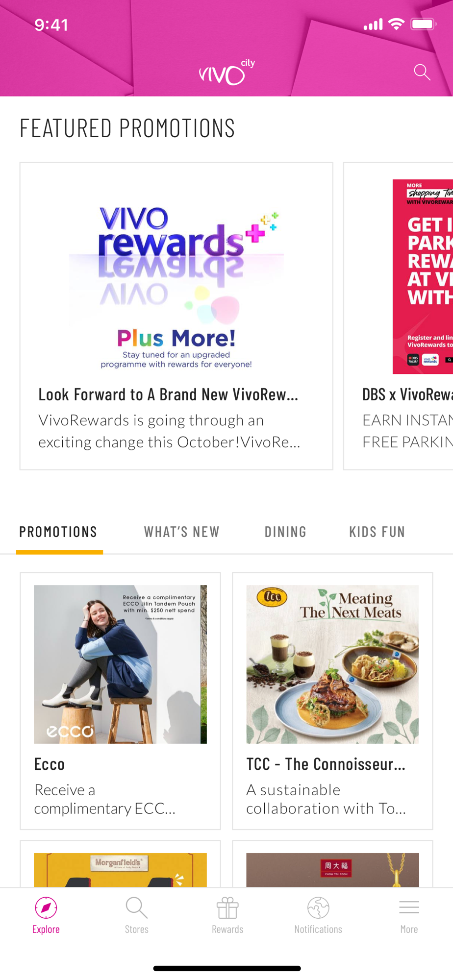Switch to the Promotions tab
Viewport: 453px width, 980px height.
[58, 532]
